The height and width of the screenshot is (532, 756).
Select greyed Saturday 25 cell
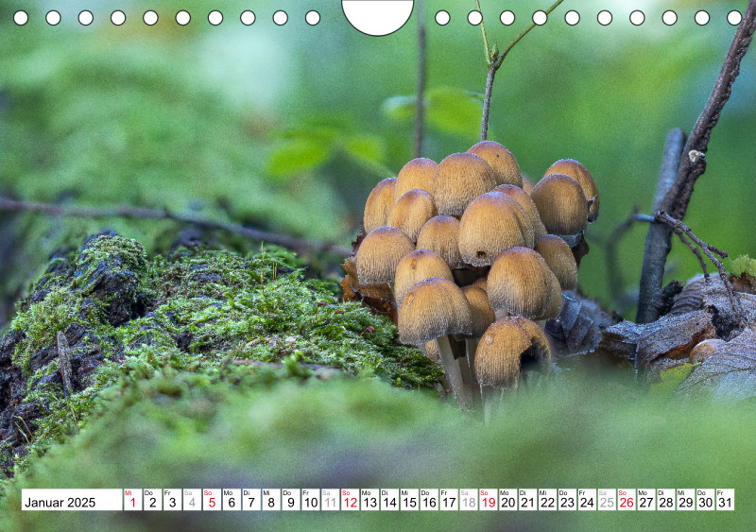tap(607, 500)
